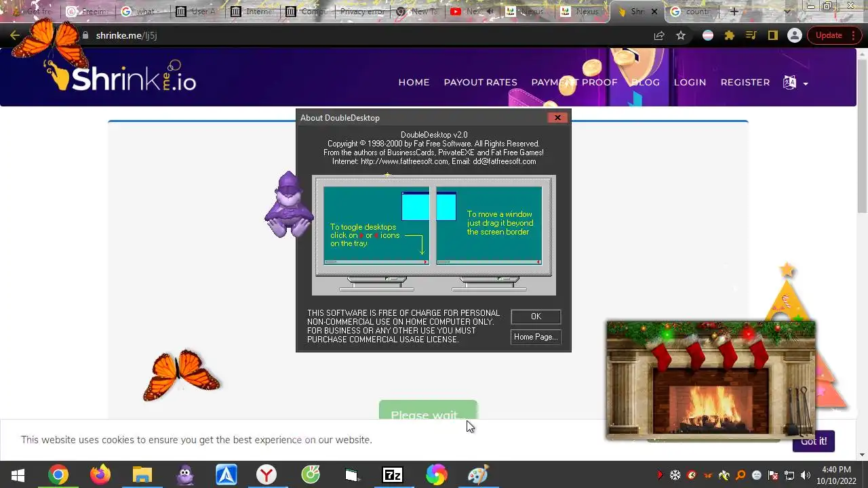Image resolution: width=868 pixels, height=488 pixels.
Task: Click the orange magnifier tray icon
Action: click(x=741, y=475)
